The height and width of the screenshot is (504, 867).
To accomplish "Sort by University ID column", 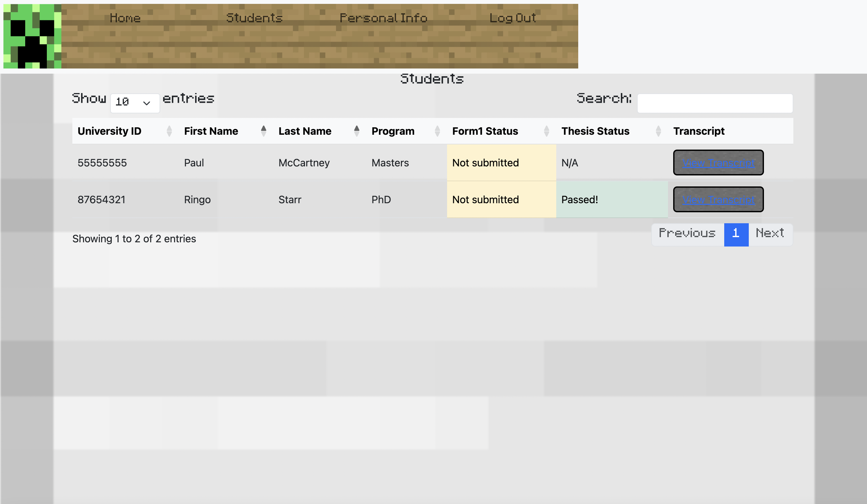I will point(125,131).
